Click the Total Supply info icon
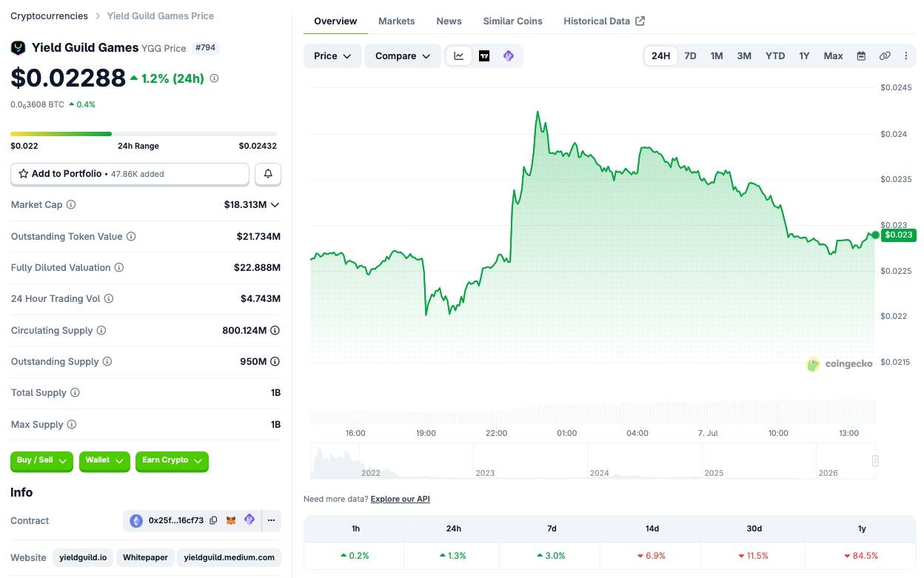 tap(75, 392)
